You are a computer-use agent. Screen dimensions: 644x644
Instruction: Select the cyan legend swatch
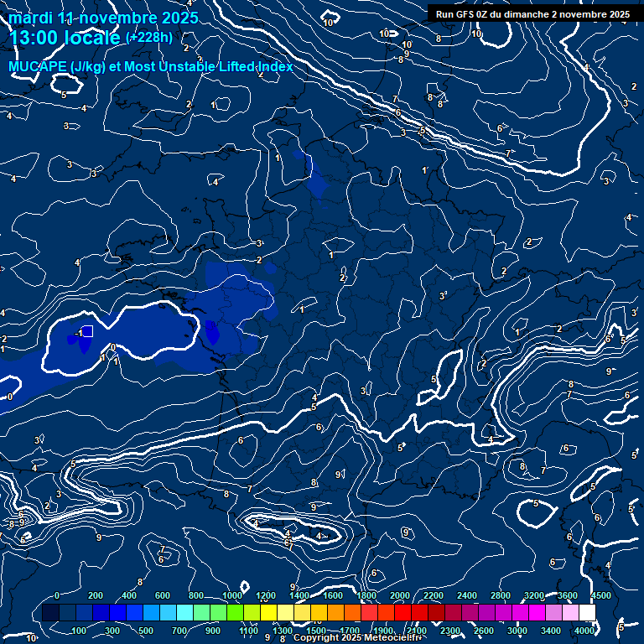pos(184,613)
